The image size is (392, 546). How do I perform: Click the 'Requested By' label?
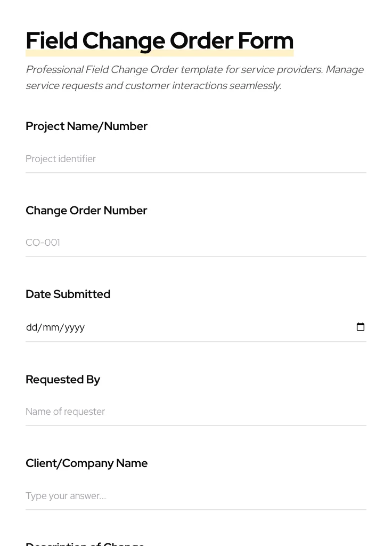(63, 380)
